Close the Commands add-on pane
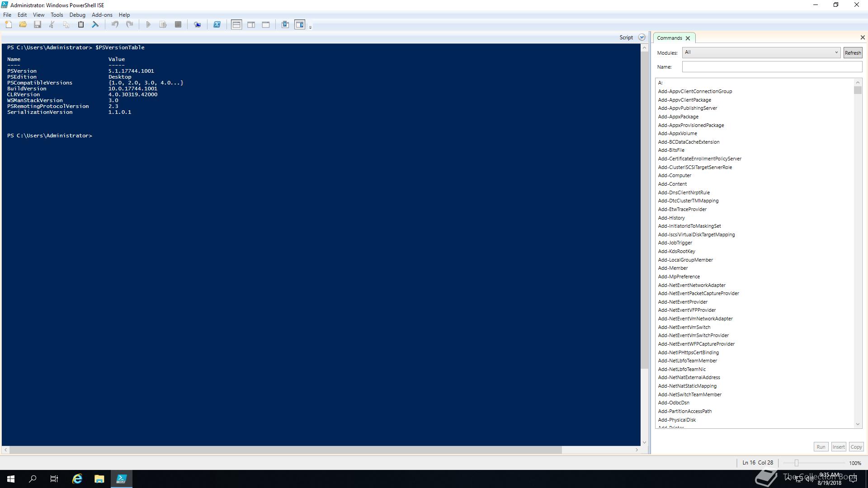 click(862, 38)
